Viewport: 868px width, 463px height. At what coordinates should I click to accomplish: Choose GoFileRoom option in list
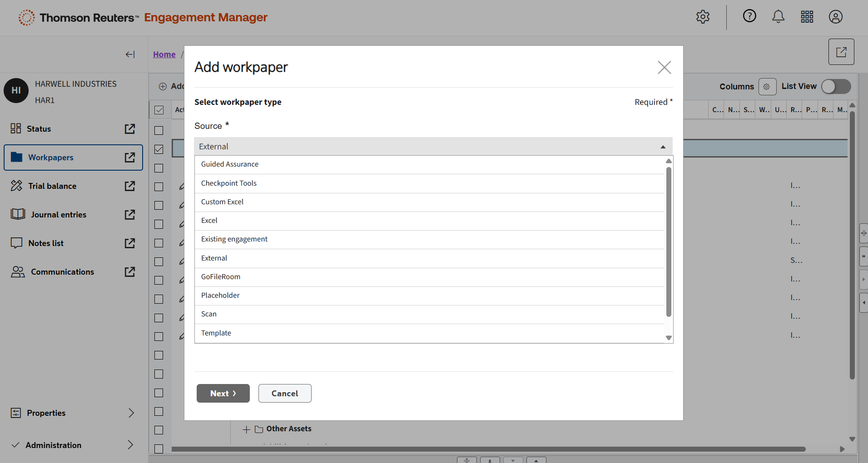pos(221,277)
